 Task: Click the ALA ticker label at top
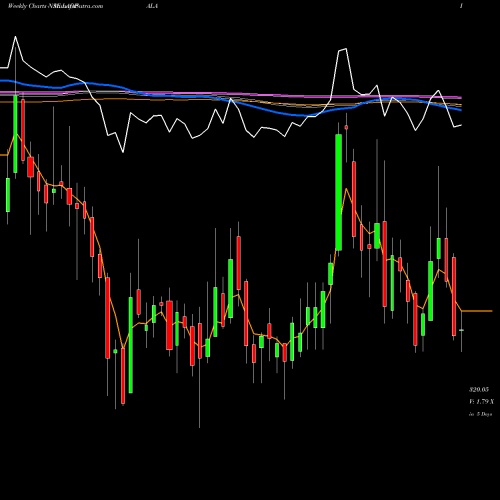(x=152, y=6)
